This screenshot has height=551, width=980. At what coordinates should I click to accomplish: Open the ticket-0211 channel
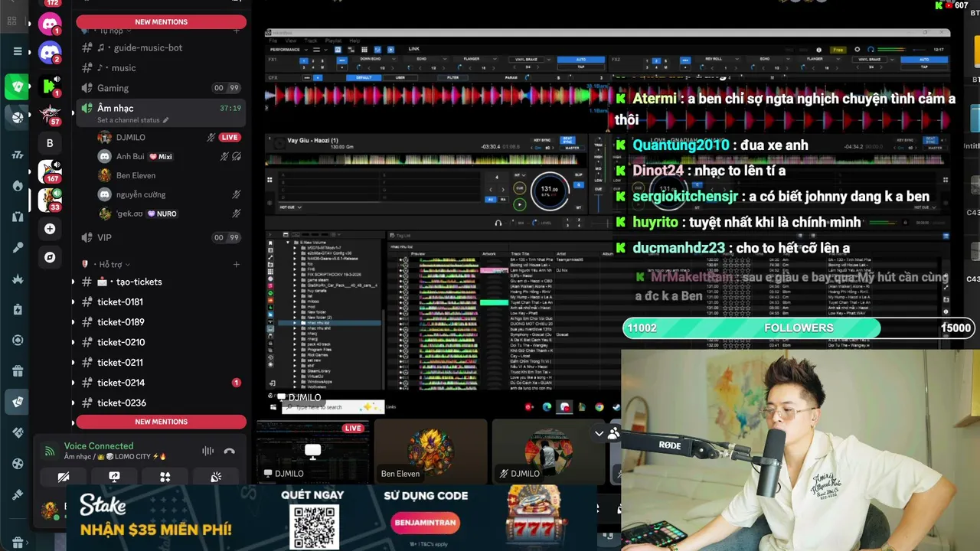coord(161,363)
